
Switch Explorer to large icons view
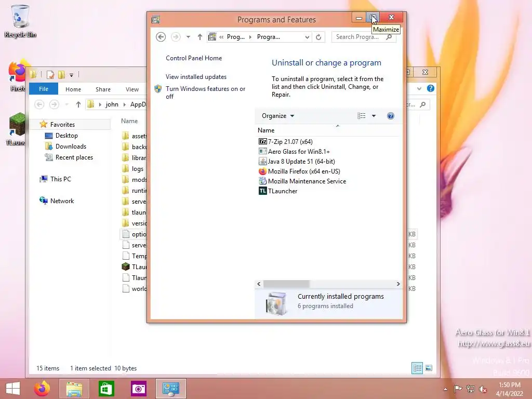point(429,368)
